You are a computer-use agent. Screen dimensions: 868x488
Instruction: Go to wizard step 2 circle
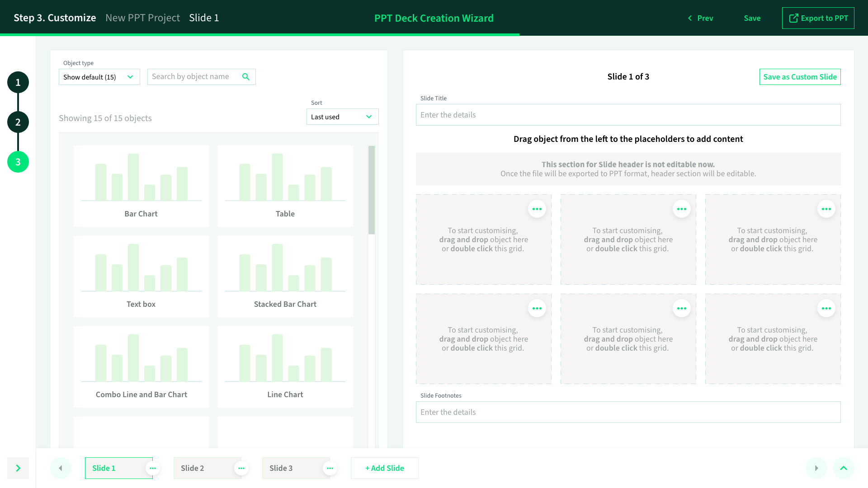(x=18, y=122)
